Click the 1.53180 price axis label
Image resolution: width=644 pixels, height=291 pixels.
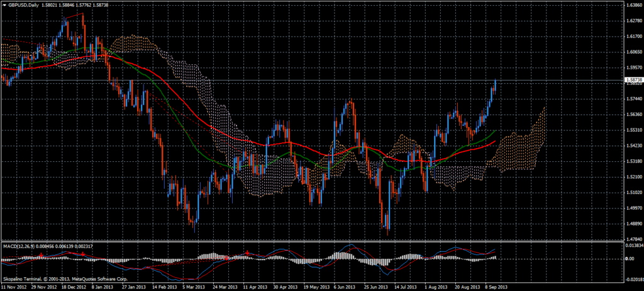[x=633, y=161]
